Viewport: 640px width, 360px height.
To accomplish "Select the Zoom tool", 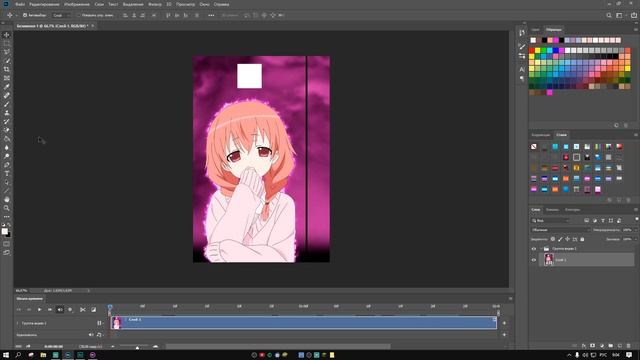I will coord(7,208).
